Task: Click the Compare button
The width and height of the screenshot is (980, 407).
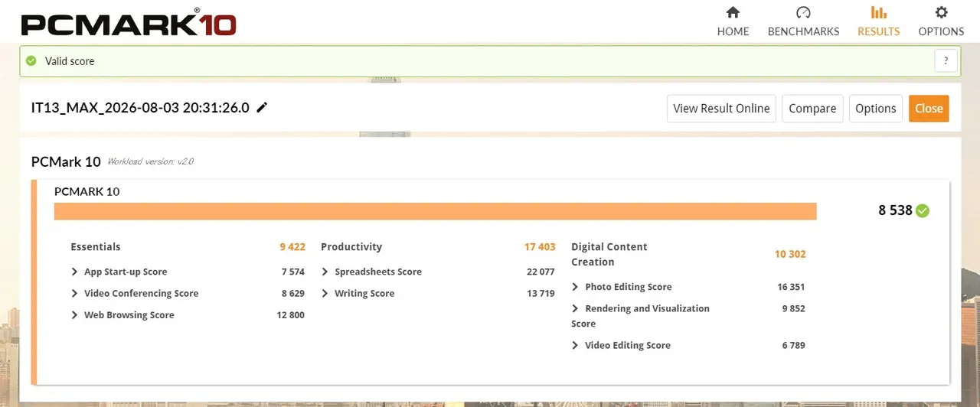Action: (x=812, y=109)
